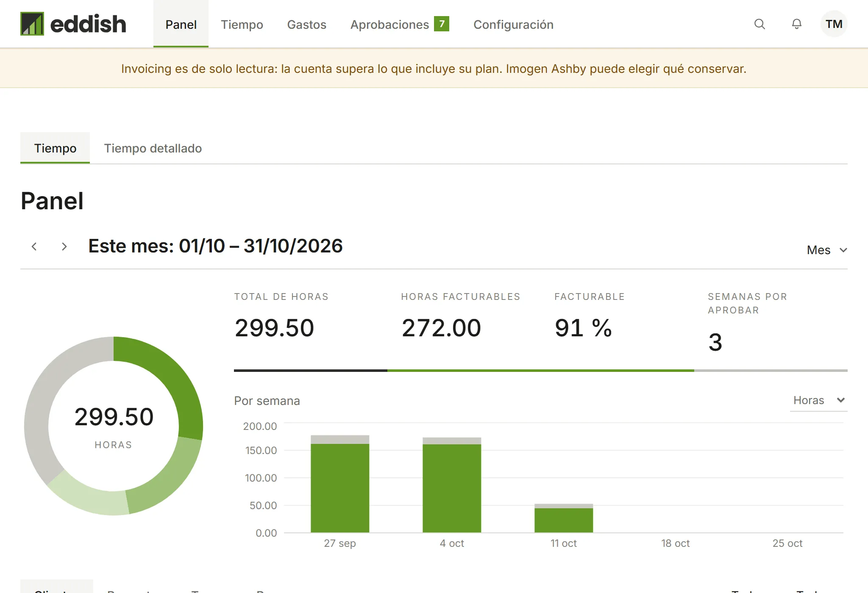Open the Gastos navigation item
This screenshot has width=868, height=593.
(x=307, y=24)
